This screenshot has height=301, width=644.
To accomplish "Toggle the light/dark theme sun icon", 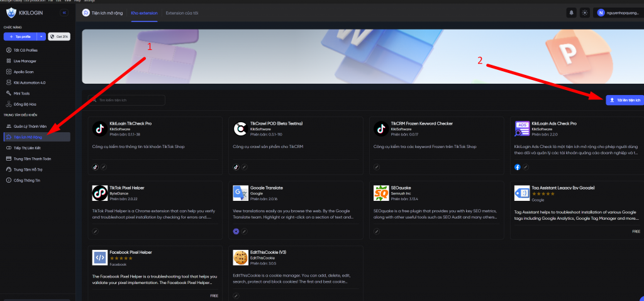I will 584,13.
